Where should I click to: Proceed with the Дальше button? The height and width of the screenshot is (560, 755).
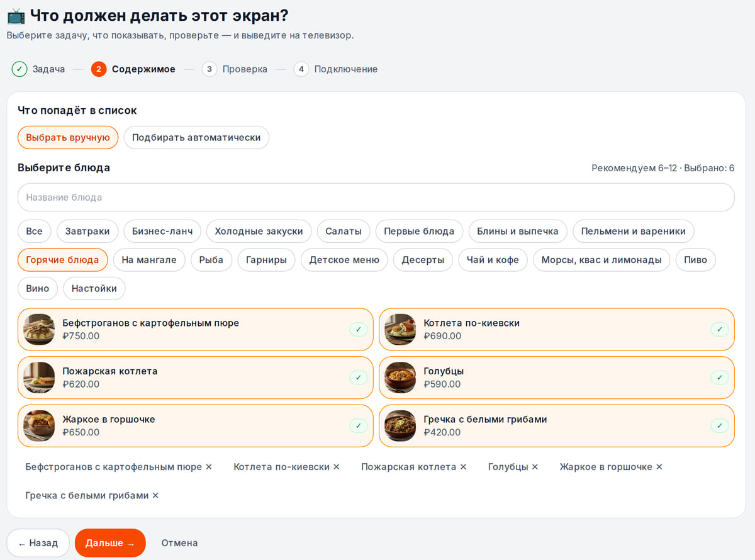110,543
